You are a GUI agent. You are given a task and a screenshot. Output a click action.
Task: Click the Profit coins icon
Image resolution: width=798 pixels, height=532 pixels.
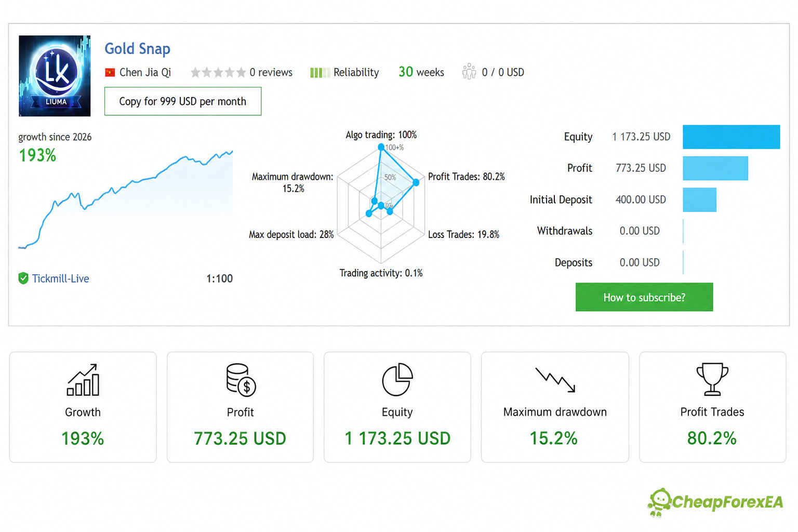[x=241, y=380]
